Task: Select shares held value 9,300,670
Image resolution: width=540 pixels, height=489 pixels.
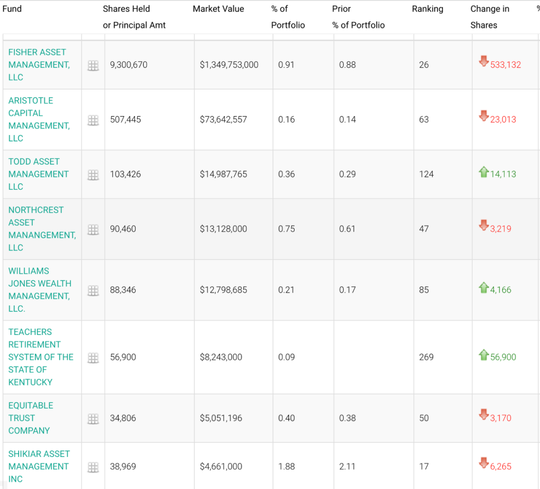Action: tap(128, 65)
